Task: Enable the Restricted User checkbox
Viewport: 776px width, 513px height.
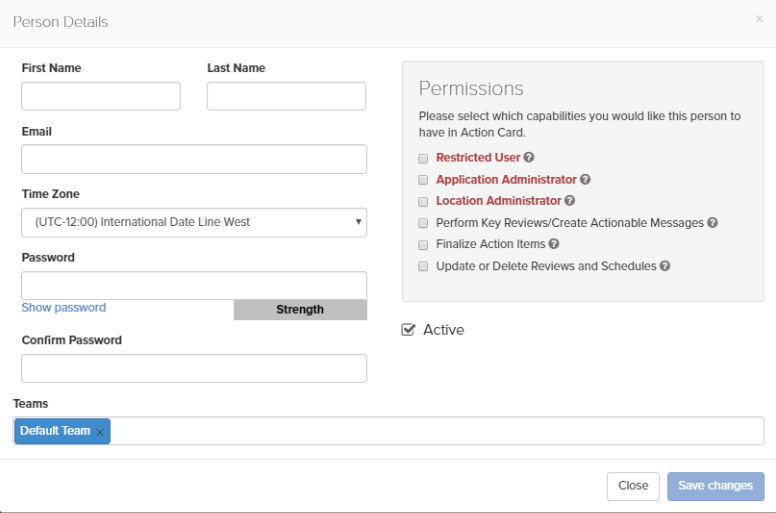Action: [423, 158]
